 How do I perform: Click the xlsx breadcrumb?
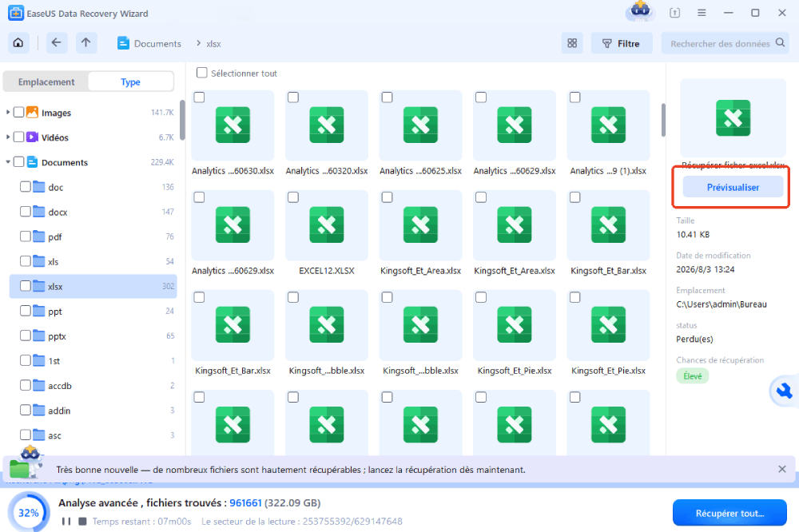(213, 44)
